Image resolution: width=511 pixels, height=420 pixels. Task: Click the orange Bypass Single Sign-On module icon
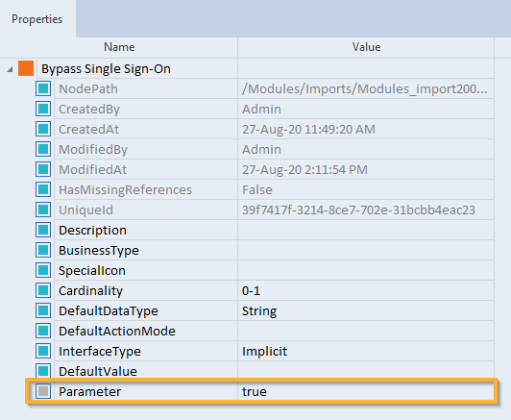coord(26,68)
